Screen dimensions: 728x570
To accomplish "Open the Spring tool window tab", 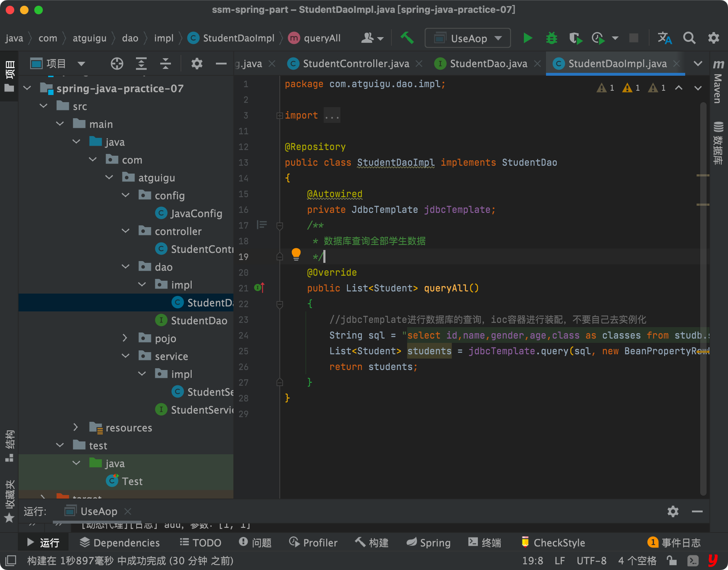I will [429, 542].
